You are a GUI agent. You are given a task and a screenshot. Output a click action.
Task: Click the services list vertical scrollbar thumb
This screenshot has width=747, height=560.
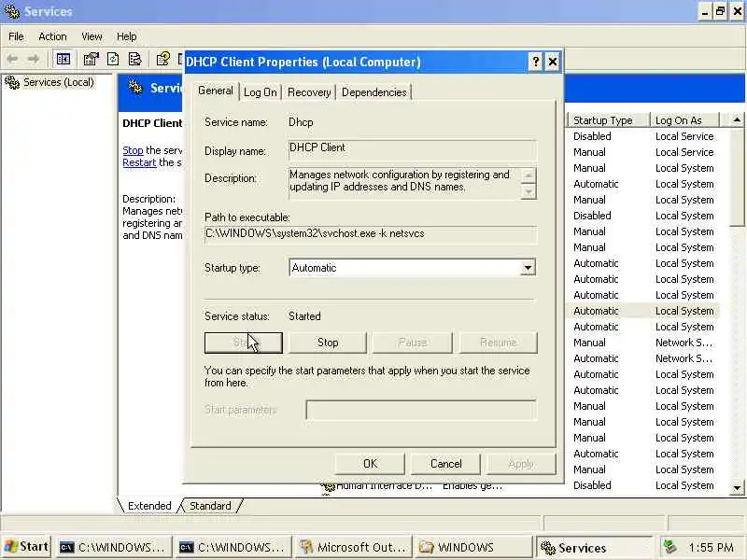point(737,176)
